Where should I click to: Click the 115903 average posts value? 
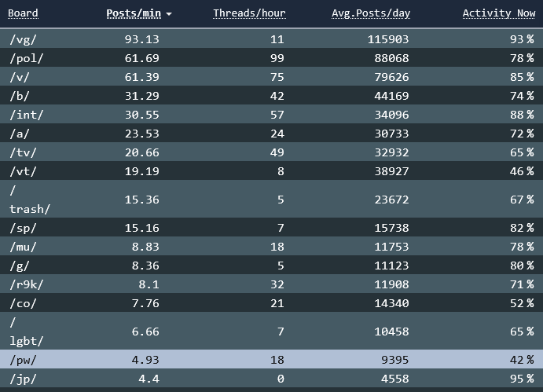pyautogui.click(x=388, y=39)
